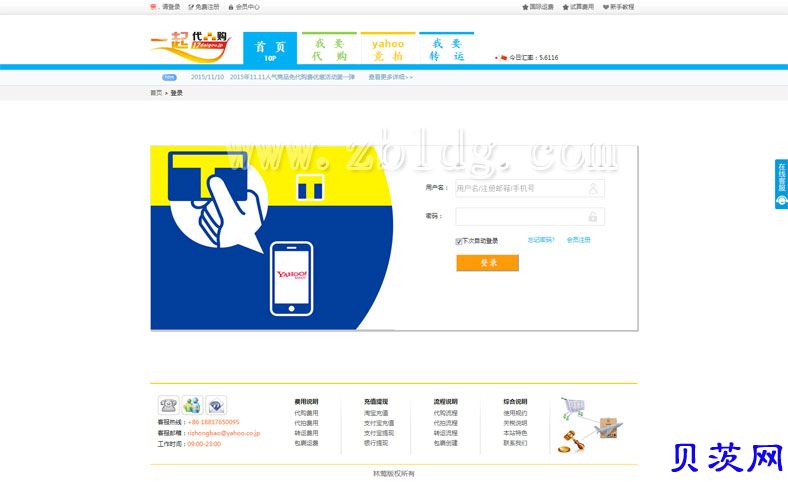
Task: Click the blue NEW badge in news bar
Action: coord(169,77)
